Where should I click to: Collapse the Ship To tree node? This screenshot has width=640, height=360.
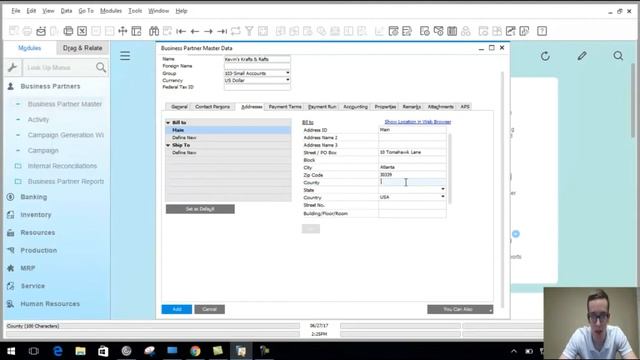pos(168,145)
